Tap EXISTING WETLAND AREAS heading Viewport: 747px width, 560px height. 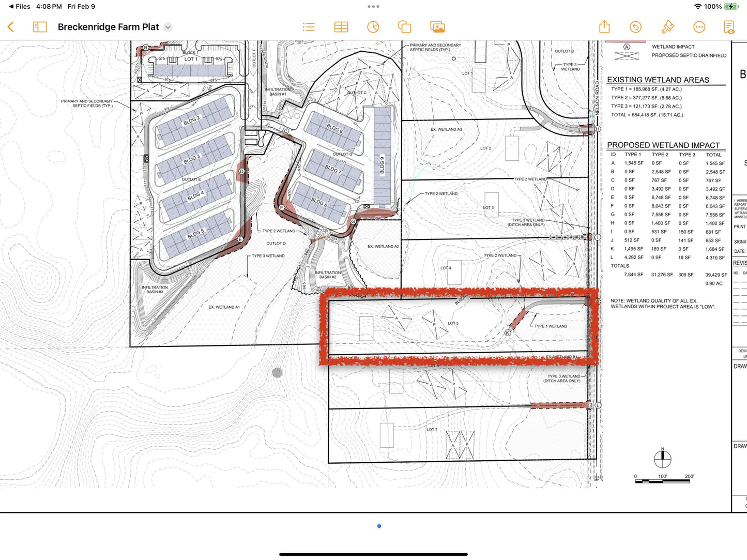658,80
